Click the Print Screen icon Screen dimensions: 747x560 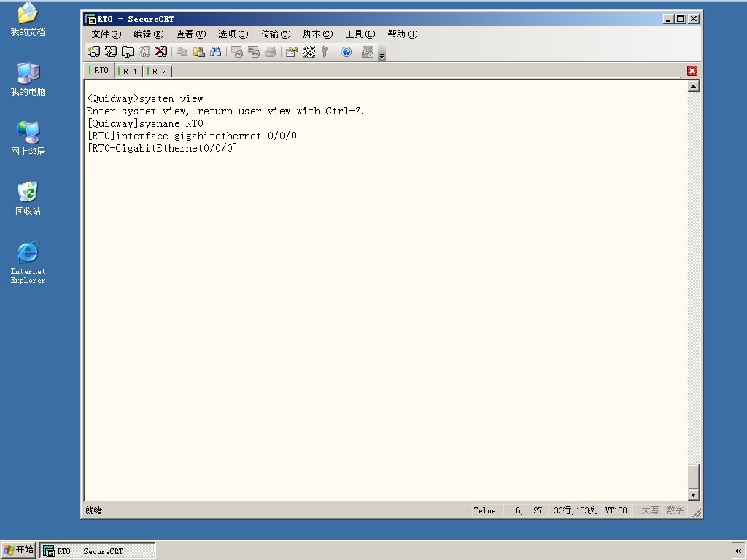click(x=237, y=52)
